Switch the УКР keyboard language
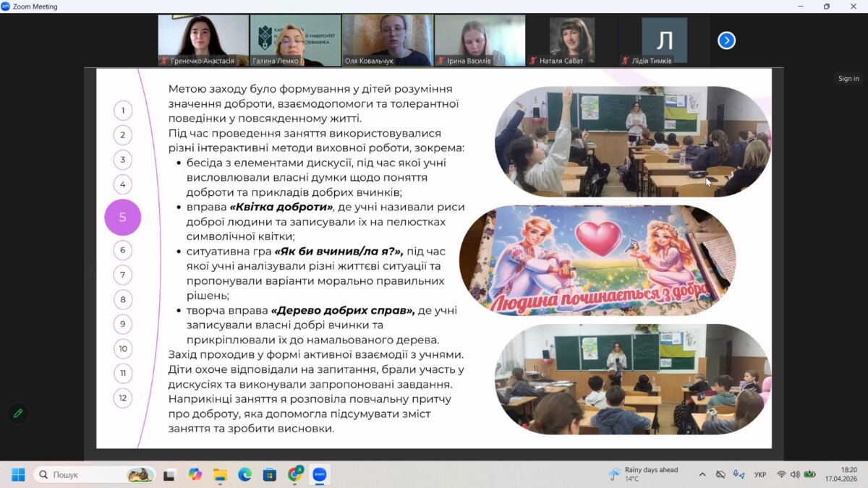 (760, 475)
